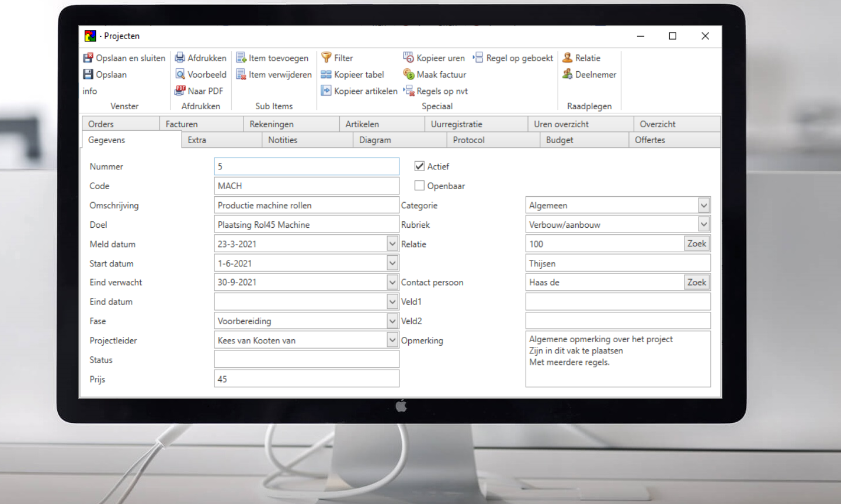841x504 pixels.
Task: Click the Kopieer uren icon
Action: (x=408, y=57)
